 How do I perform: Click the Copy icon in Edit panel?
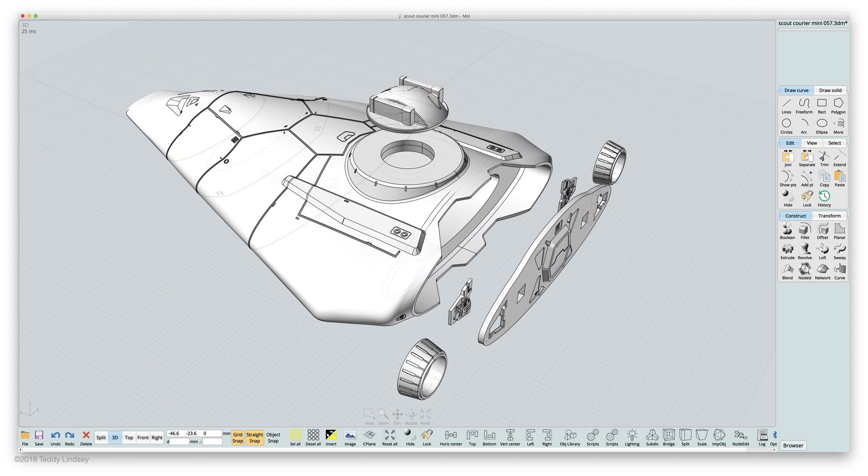pos(824,179)
